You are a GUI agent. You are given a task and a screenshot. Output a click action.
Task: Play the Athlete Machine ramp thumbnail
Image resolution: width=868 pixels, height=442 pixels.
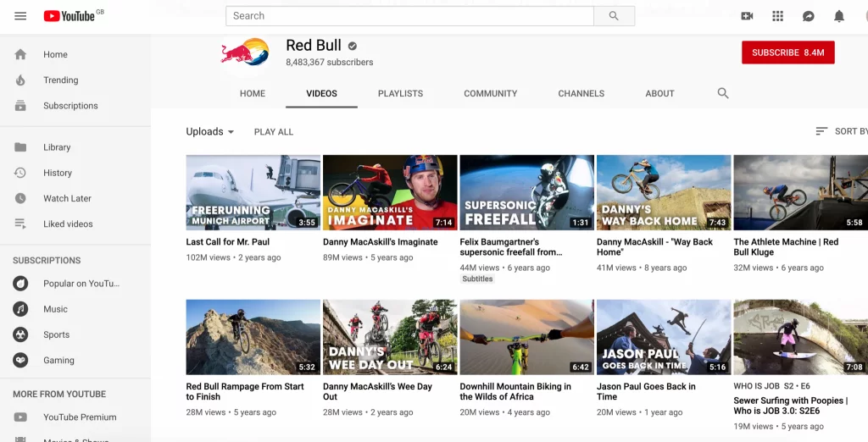point(800,192)
